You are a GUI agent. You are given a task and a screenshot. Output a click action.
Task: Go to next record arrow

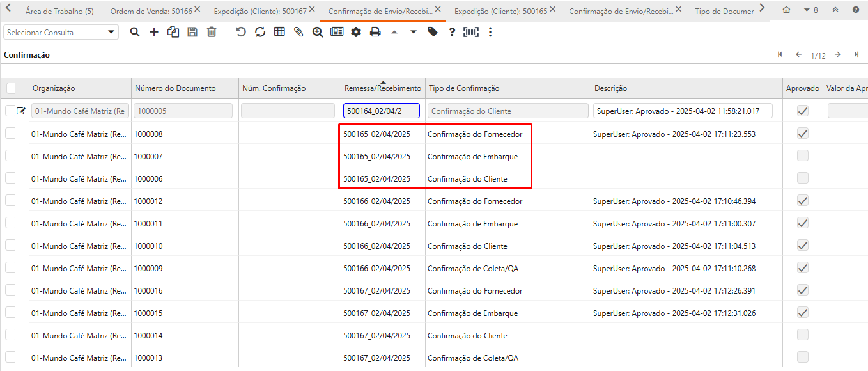837,55
